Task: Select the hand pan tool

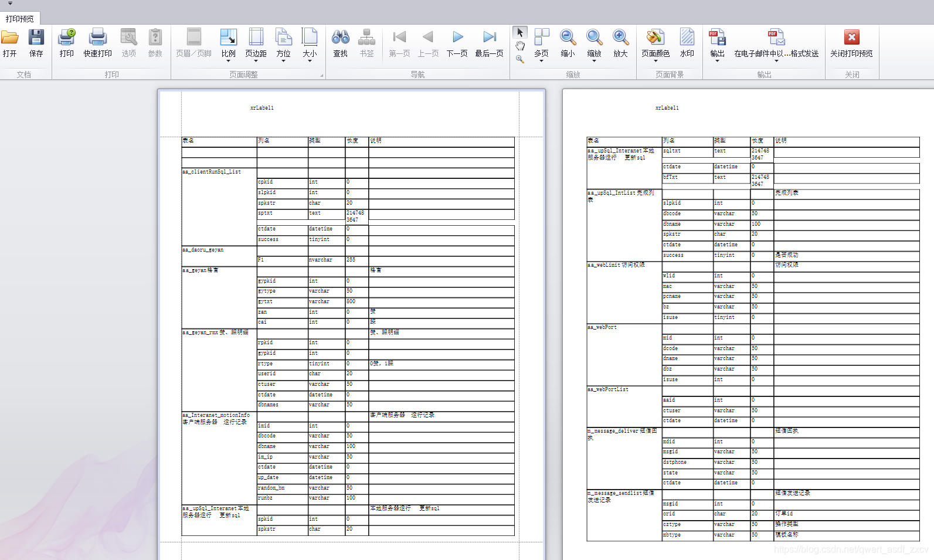Action: pos(520,46)
